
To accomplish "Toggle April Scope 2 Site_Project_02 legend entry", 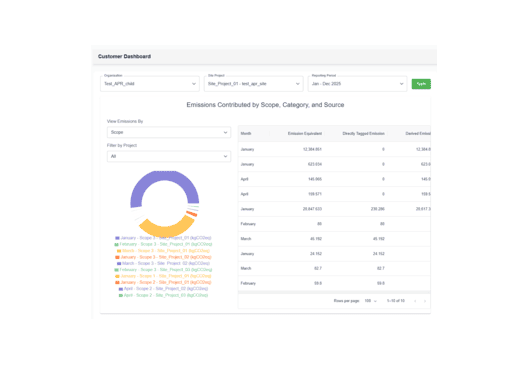I will (x=163, y=289).
